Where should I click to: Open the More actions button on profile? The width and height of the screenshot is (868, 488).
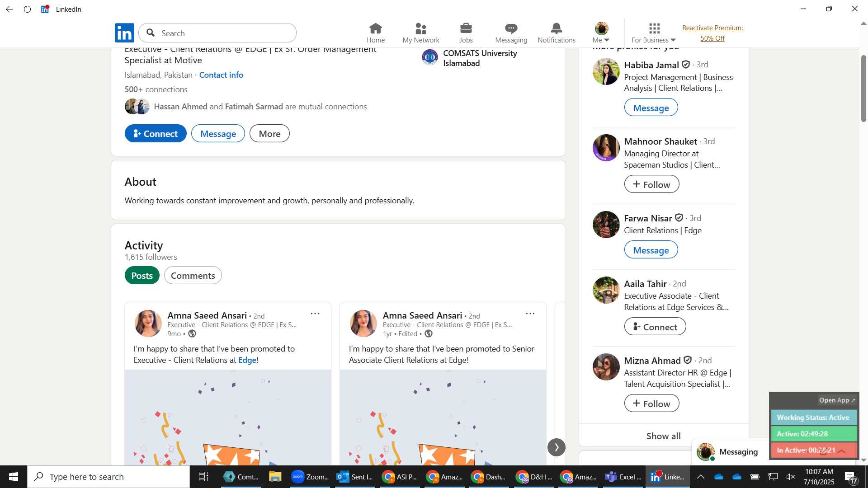pos(269,134)
